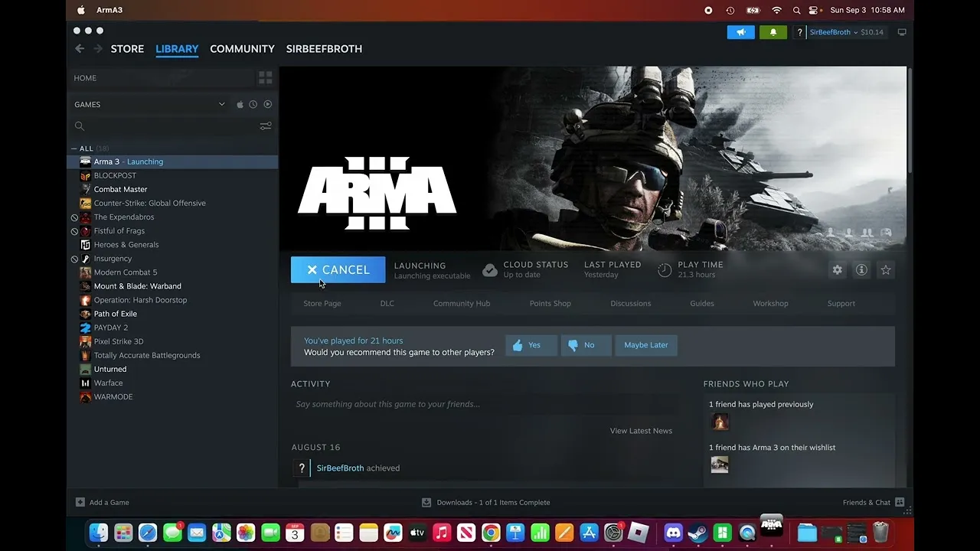Open notifications with the green bell icon
Viewport: 980px width, 551px height.
[x=773, y=32]
